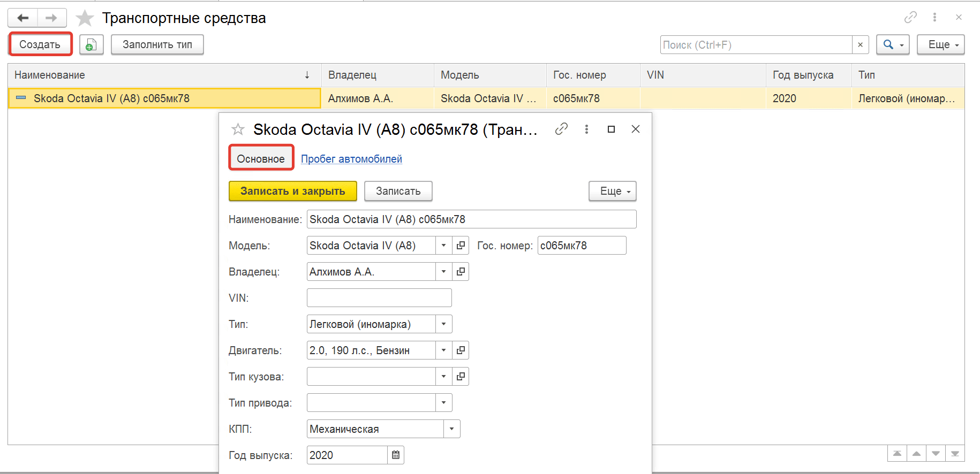The width and height of the screenshot is (980, 474).
Task: Click the Модель input field
Action: [x=371, y=246]
